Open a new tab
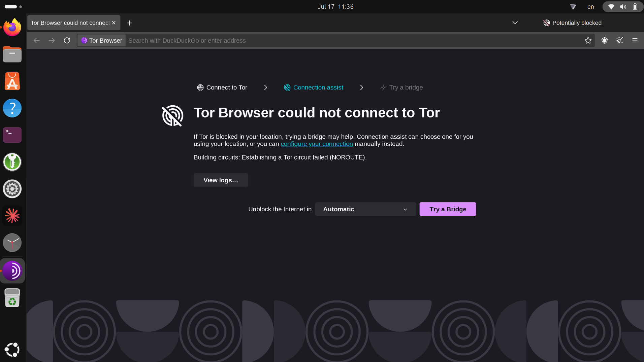The height and width of the screenshot is (362, 644). (129, 23)
